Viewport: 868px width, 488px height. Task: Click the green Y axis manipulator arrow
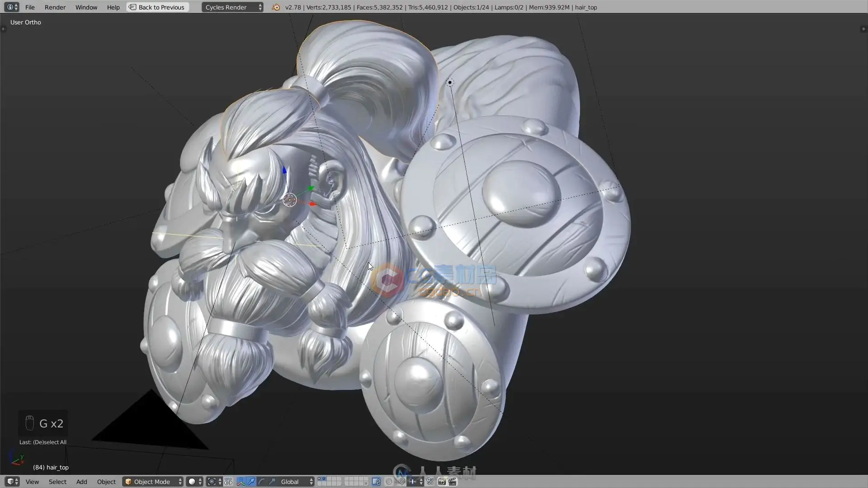pyautogui.click(x=311, y=188)
